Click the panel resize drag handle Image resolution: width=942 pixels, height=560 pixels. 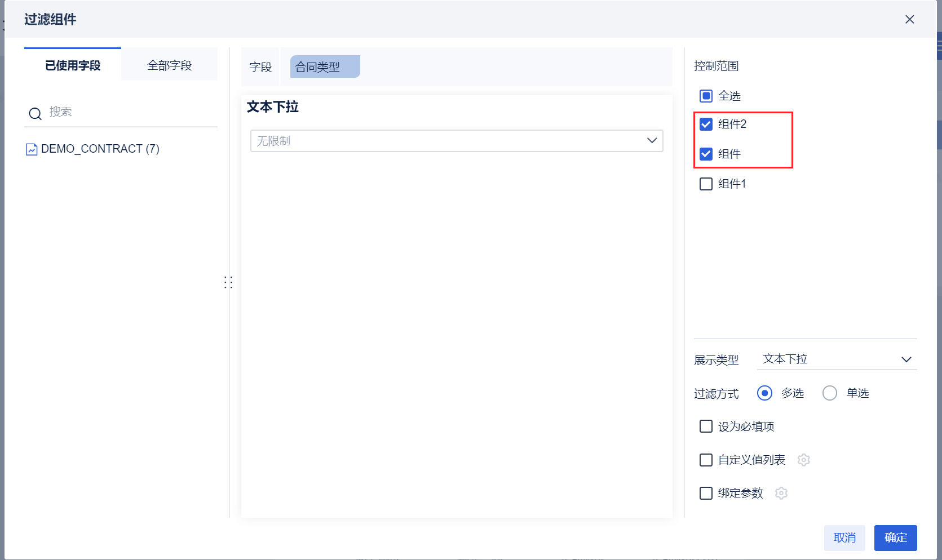(228, 282)
